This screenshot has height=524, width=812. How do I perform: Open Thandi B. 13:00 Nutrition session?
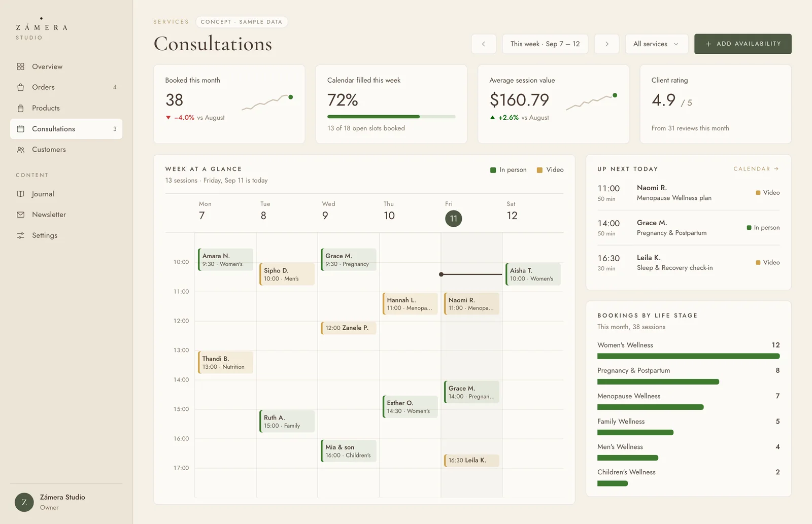tap(225, 363)
